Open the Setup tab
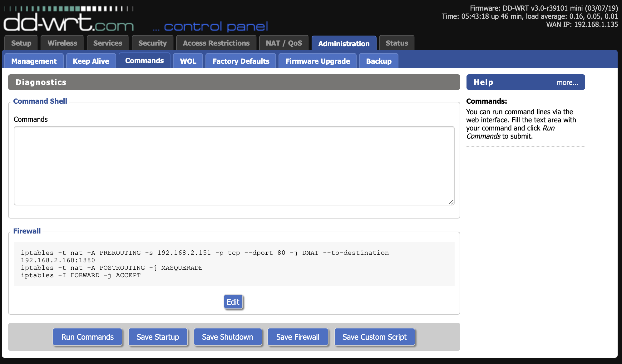Image resolution: width=622 pixels, height=364 pixels. tap(21, 43)
